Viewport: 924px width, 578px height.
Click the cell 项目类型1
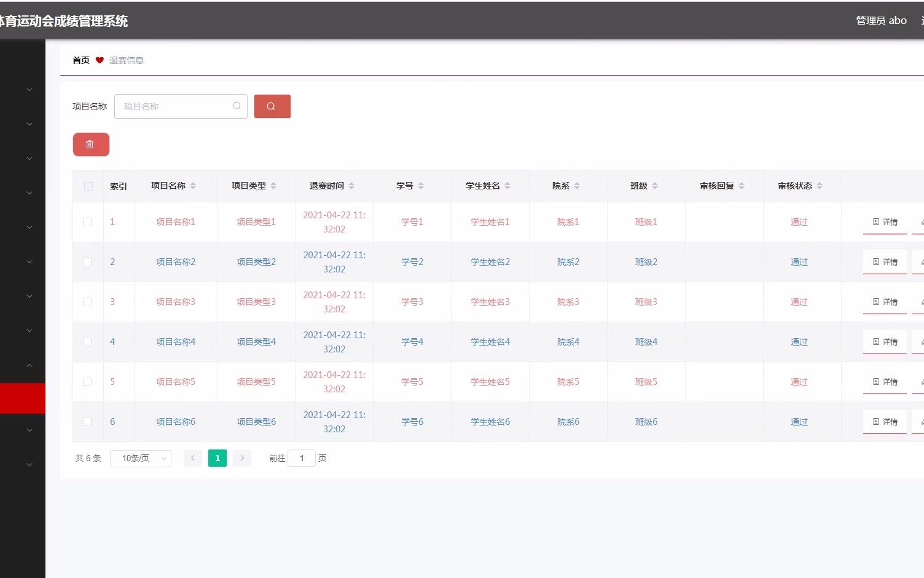256,222
